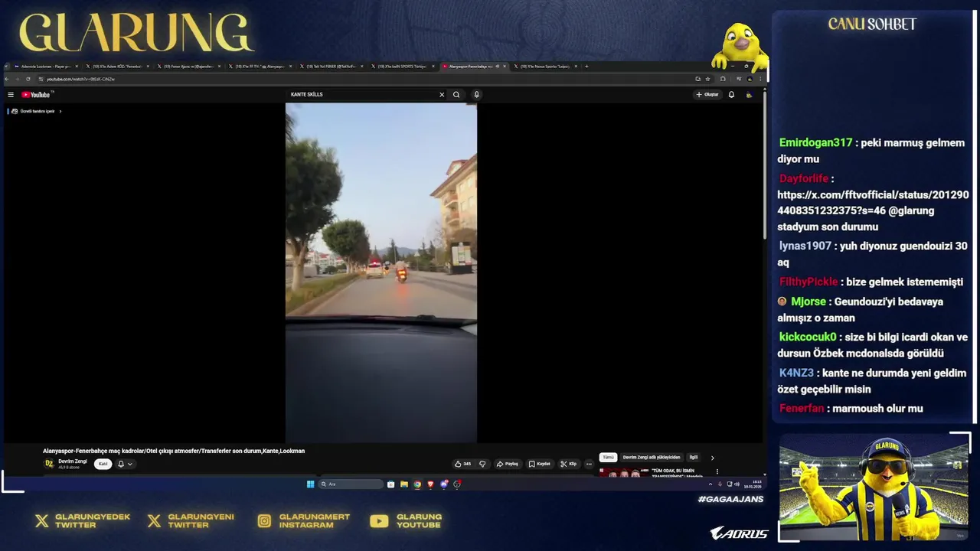Select Devrim Zengi adlı yükleyiciden chip

pos(652,458)
